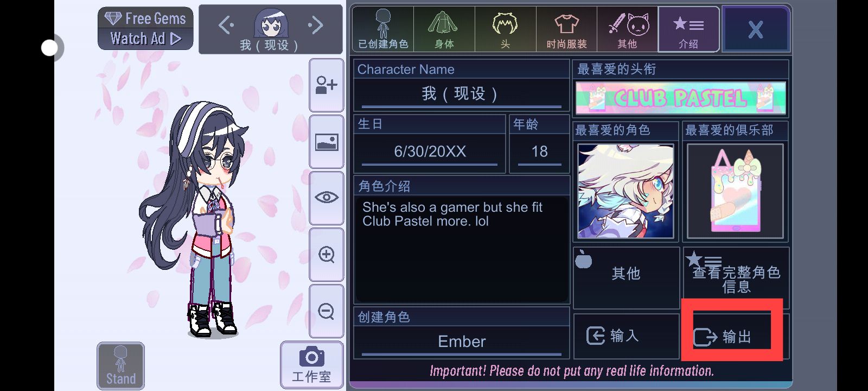Select the 已创建角色 characters tab
This screenshot has height=391, width=868.
pos(383,29)
